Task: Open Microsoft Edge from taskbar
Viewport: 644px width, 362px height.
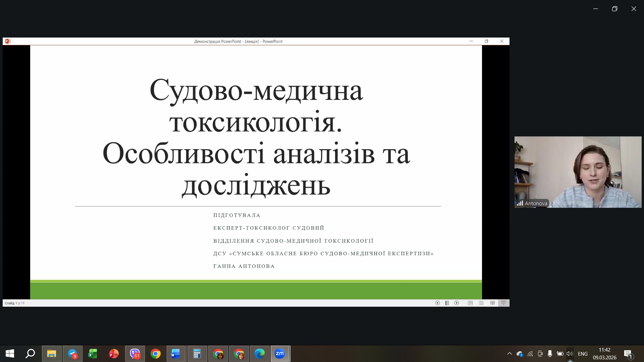Action: tap(259, 354)
